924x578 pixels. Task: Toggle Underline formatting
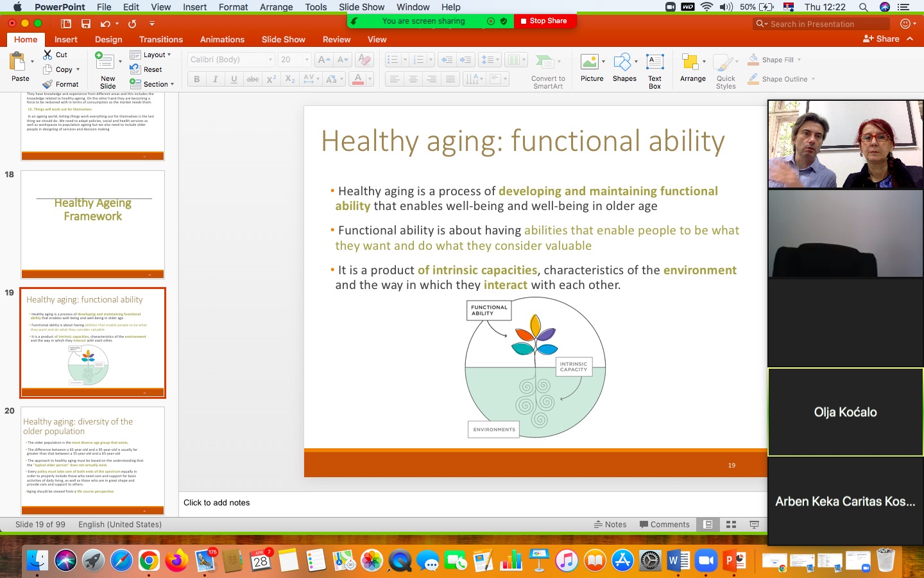point(234,79)
